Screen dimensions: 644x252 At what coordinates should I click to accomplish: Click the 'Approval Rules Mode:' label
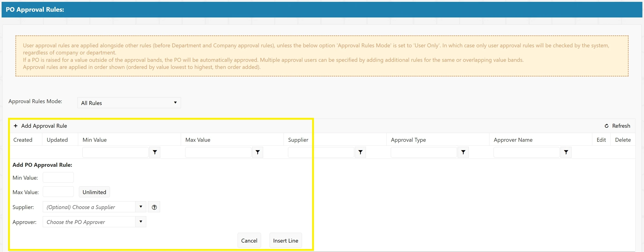tap(35, 101)
